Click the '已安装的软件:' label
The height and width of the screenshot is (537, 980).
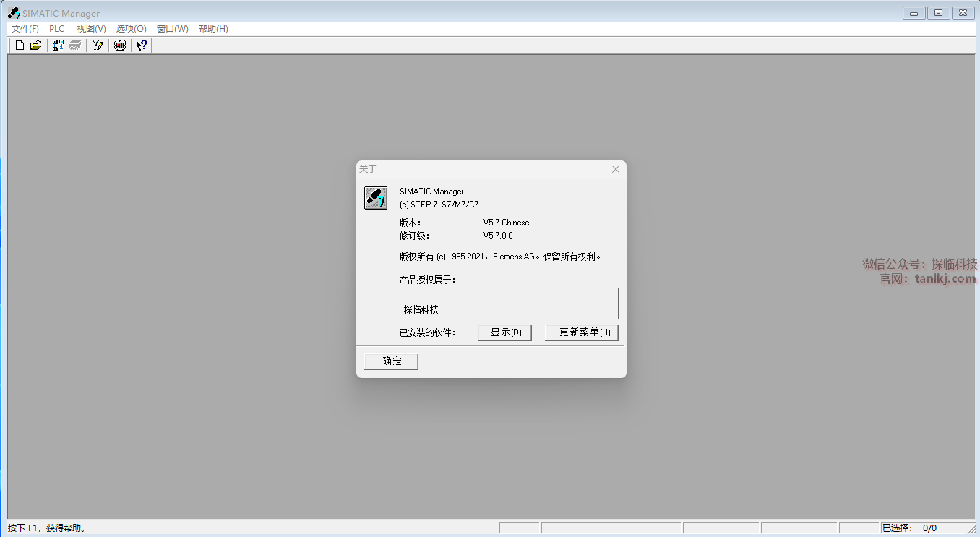coord(428,333)
